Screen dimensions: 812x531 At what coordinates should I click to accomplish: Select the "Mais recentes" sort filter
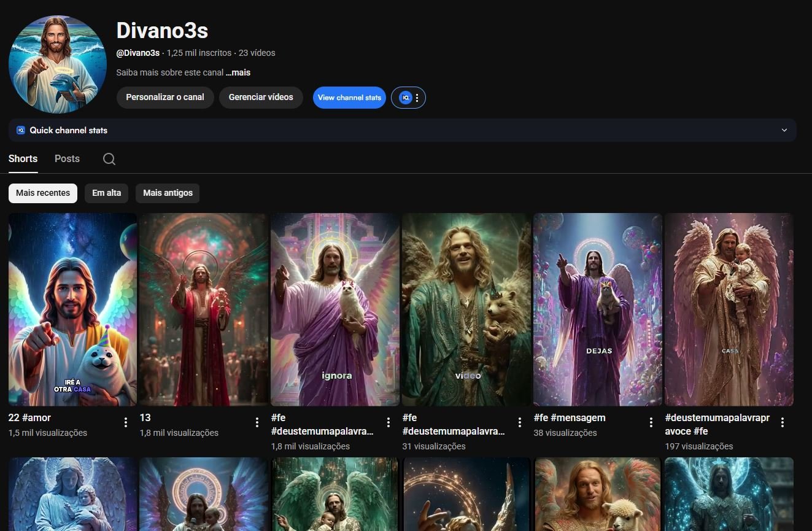tap(43, 193)
